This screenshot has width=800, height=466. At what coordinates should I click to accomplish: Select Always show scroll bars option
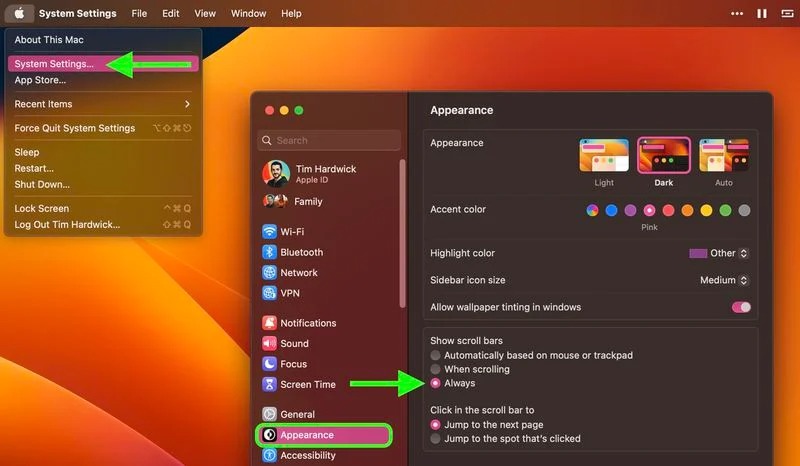435,383
